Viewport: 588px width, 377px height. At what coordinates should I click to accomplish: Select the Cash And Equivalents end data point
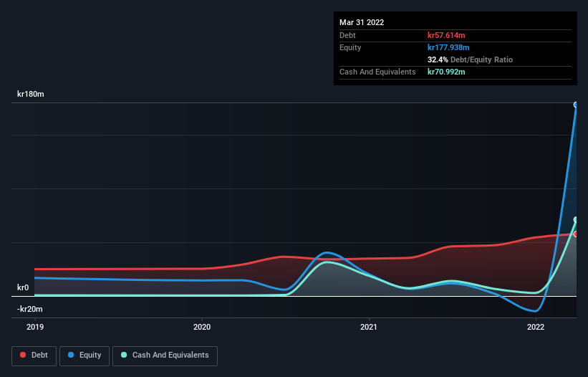[576, 220]
